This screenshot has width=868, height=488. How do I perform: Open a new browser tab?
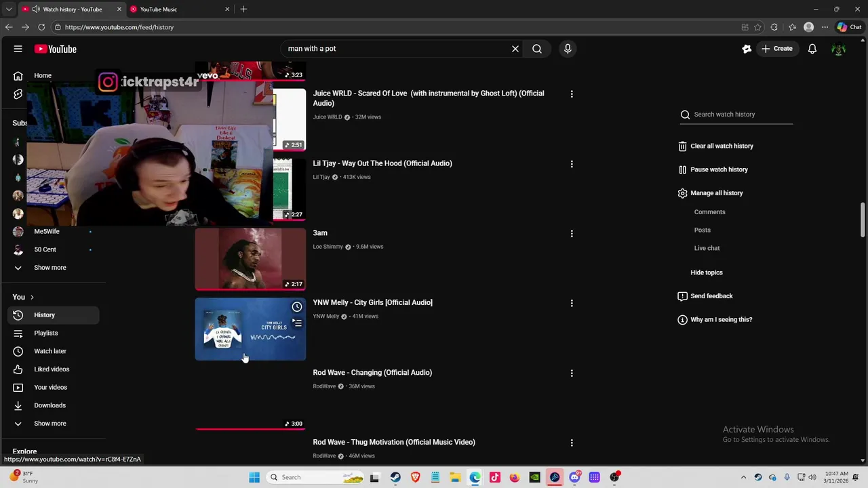[243, 9]
